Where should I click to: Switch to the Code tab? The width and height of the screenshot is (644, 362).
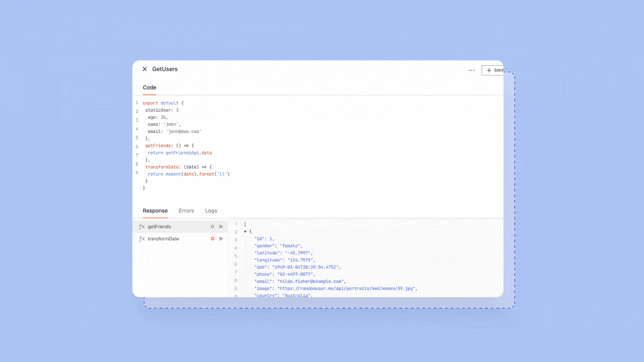[149, 88]
